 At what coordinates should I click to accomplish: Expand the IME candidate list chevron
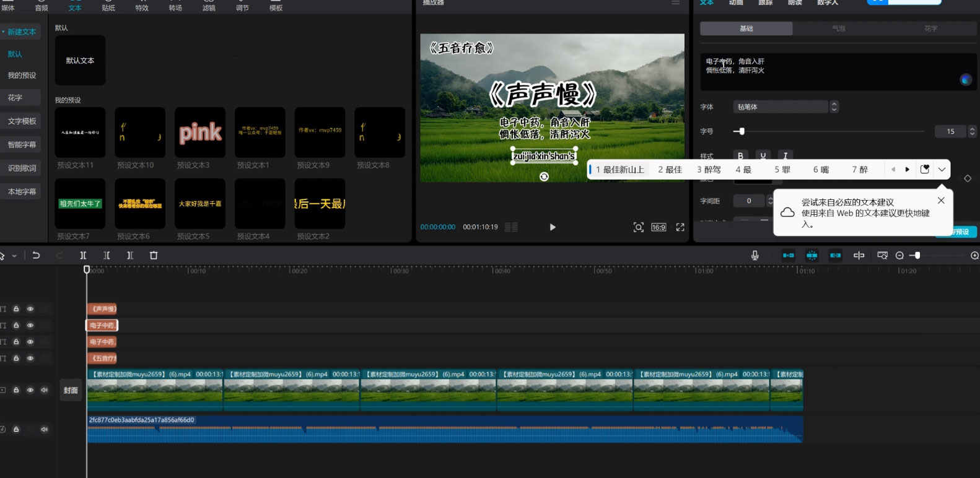pyautogui.click(x=942, y=170)
